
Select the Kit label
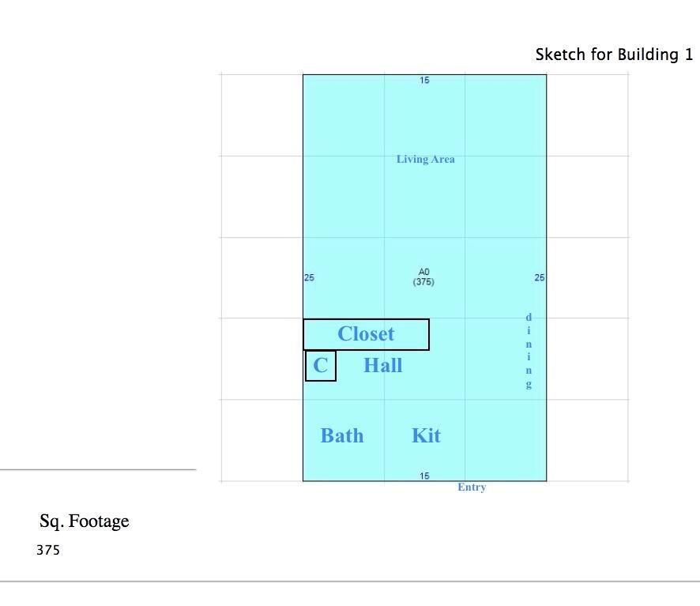pos(426,435)
